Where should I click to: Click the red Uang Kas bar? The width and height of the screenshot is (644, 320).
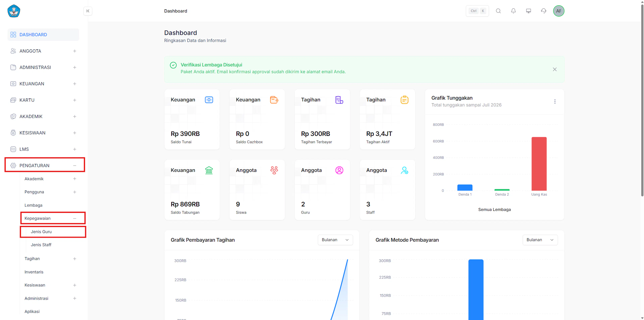pyautogui.click(x=539, y=164)
